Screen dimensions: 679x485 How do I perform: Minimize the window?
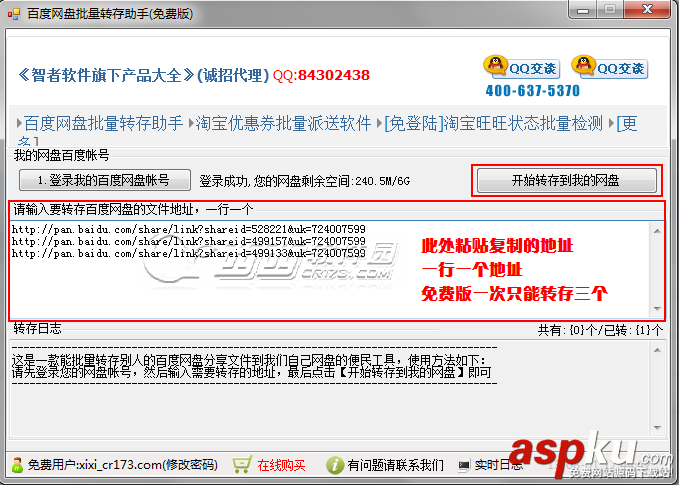click(583, 10)
